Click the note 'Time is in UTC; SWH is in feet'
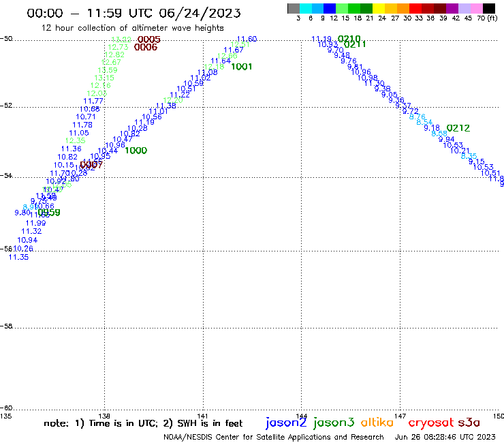Image resolution: width=504 pixels, height=443 pixels. pyautogui.click(x=143, y=423)
